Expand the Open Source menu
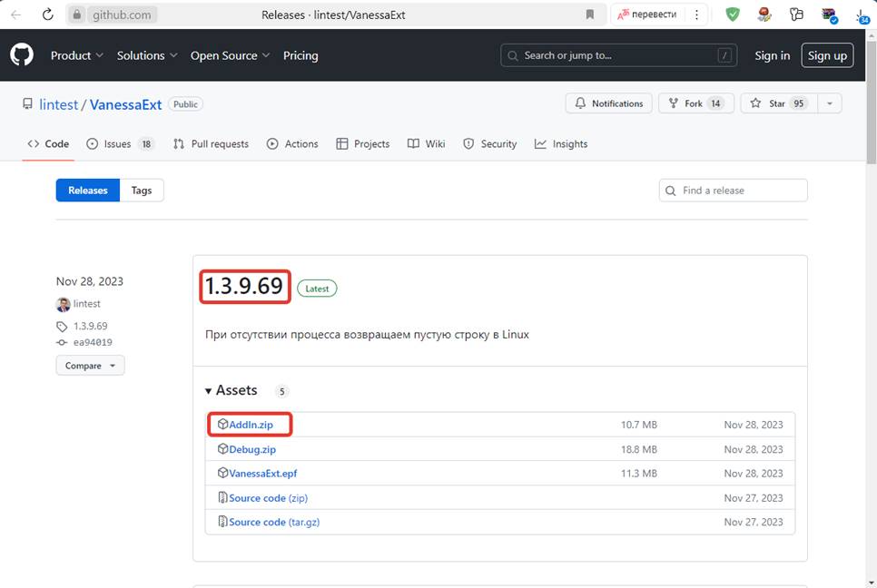 click(230, 55)
